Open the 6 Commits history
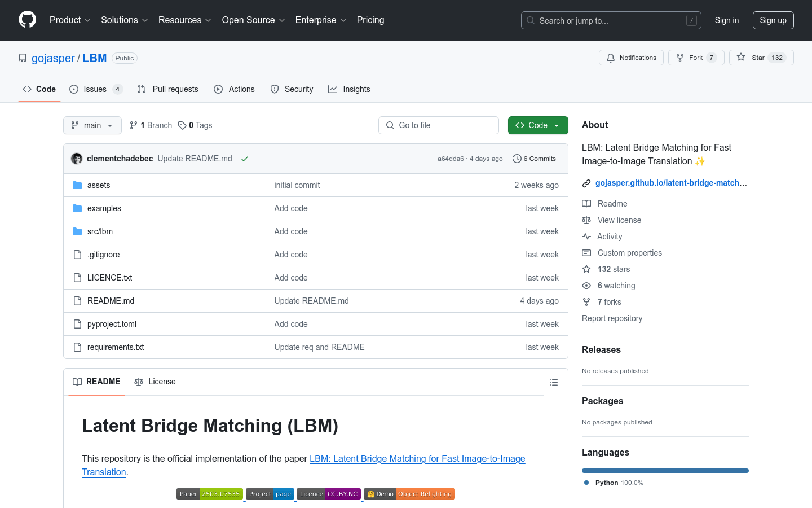This screenshot has width=812, height=508. (x=534, y=159)
